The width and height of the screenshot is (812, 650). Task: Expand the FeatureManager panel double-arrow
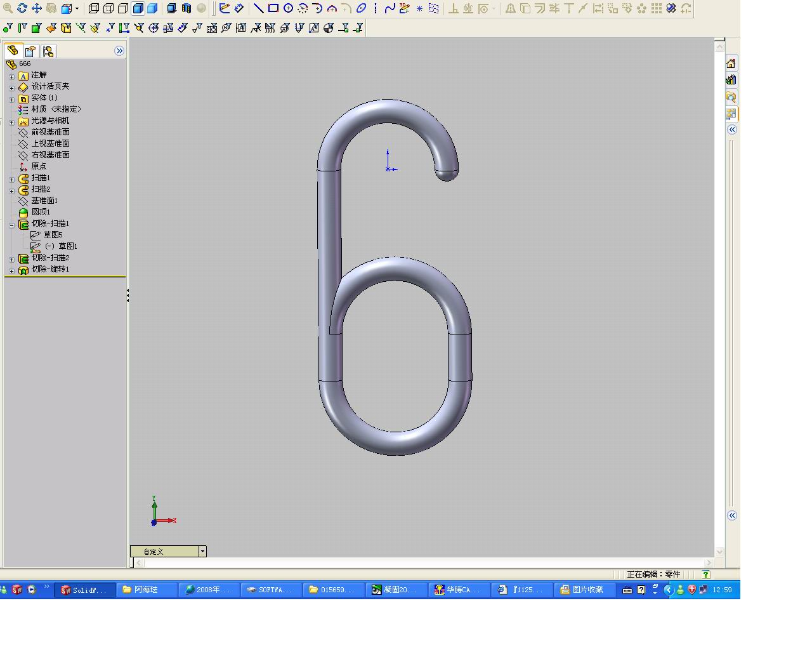click(x=119, y=51)
